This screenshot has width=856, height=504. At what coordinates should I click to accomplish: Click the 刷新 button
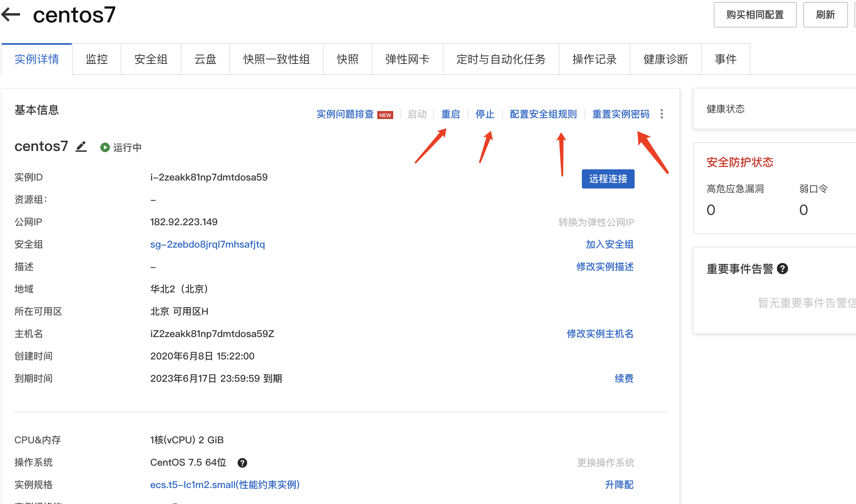825,15
